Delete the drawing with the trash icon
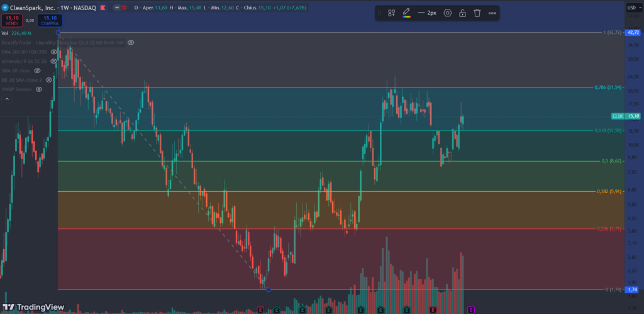Viewport: 644px width, 314px height. pyautogui.click(x=477, y=13)
